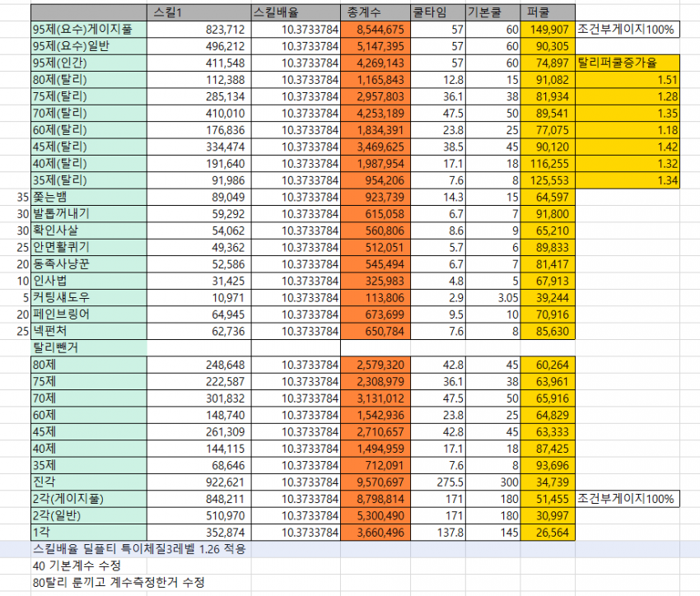
Task: Click the 퍼쿨 header cell
Action: (548, 12)
